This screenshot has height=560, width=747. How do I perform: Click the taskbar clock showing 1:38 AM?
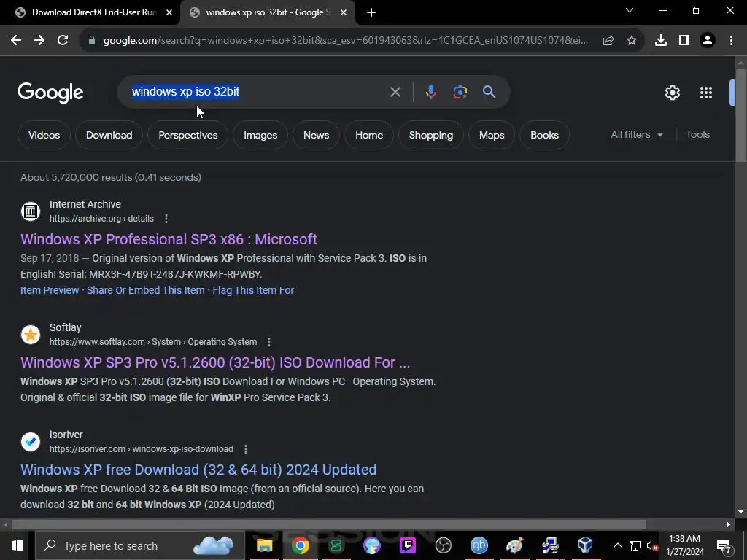(684, 545)
